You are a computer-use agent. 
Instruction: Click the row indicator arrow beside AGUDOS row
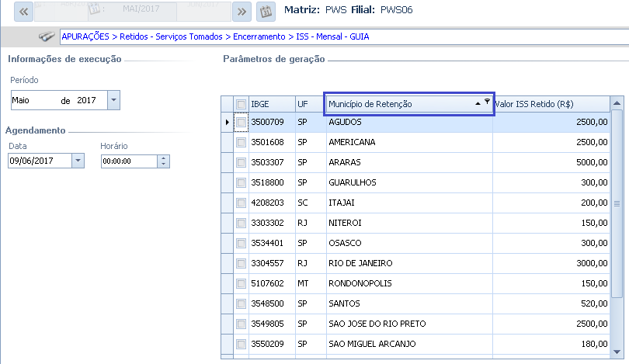tap(227, 123)
